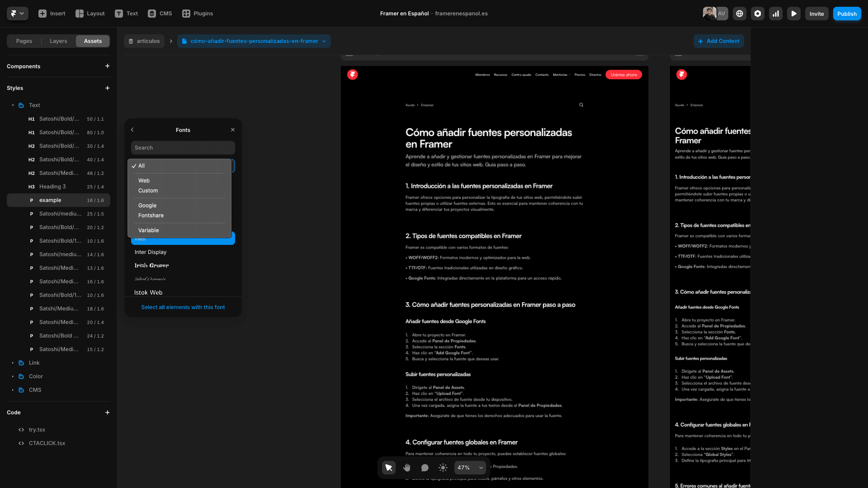The width and height of the screenshot is (868, 488).
Task: Click Select all elements with this font
Action: tap(183, 307)
